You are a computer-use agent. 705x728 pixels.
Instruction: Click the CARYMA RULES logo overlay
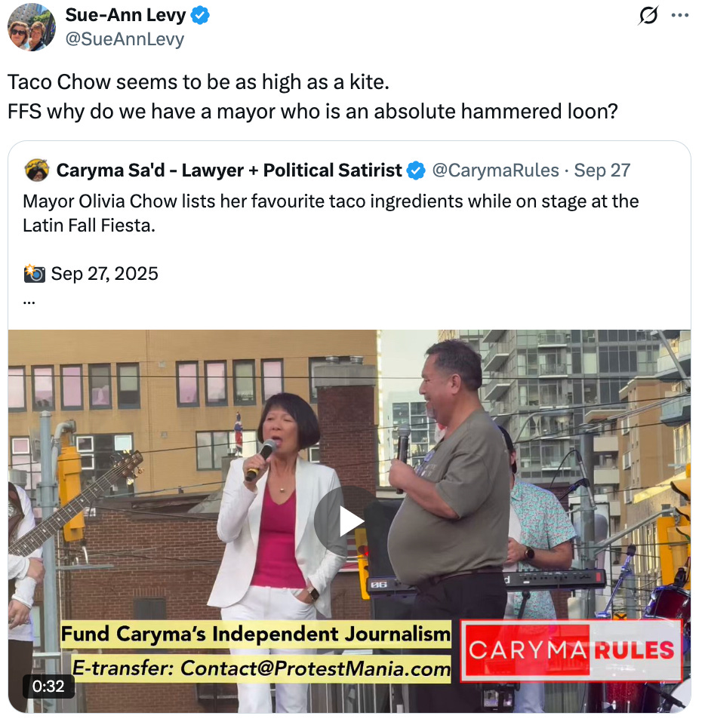pos(571,650)
